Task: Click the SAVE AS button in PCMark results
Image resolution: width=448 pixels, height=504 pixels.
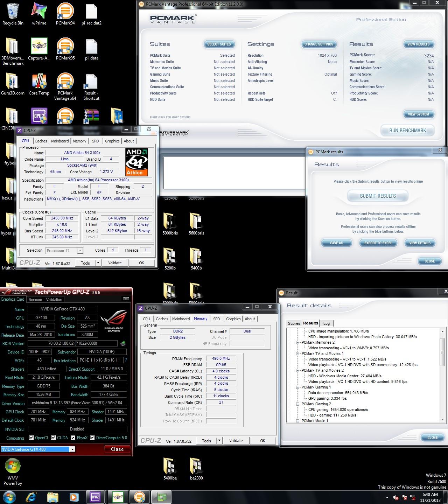Action: click(x=337, y=243)
